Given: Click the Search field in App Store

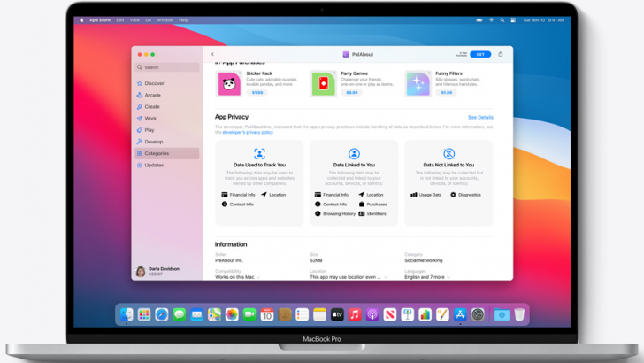Looking at the screenshot, I should coord(166,67).
